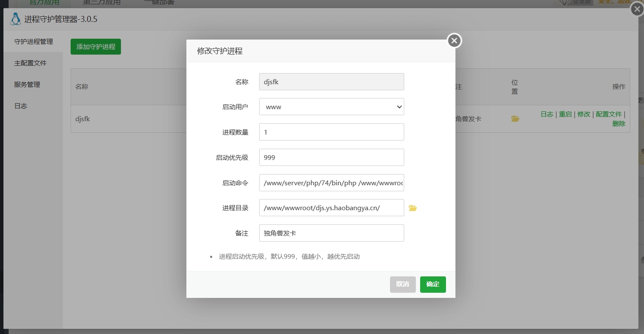This screenshot has height=334, width=644.
Task: Click the 删除 link for djsfk process
Action: point(619,123)
